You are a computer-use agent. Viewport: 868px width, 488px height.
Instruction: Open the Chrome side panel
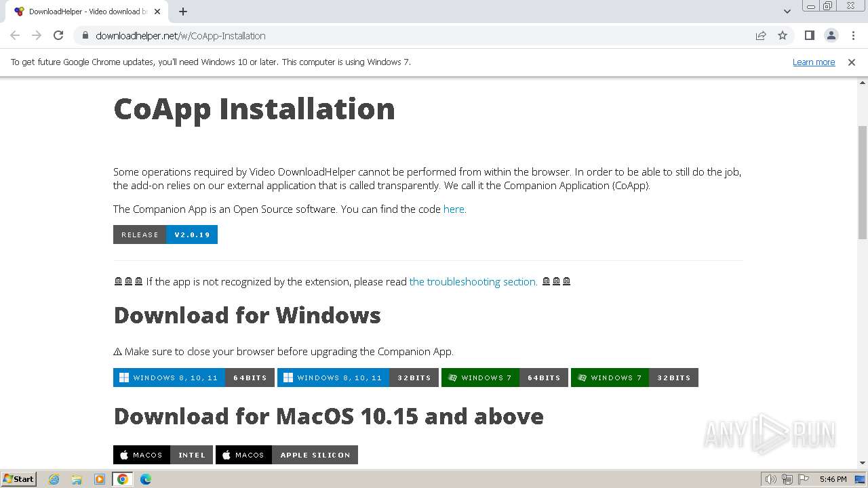tap(809, 35)
